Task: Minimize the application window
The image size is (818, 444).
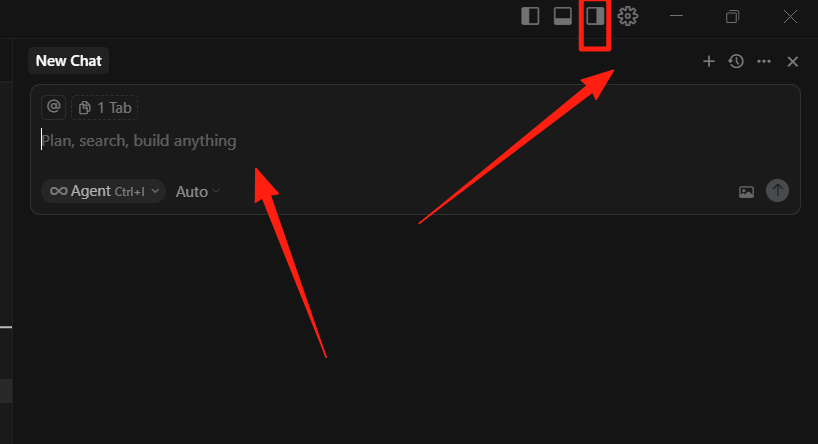Action: (x=677, y=16)
